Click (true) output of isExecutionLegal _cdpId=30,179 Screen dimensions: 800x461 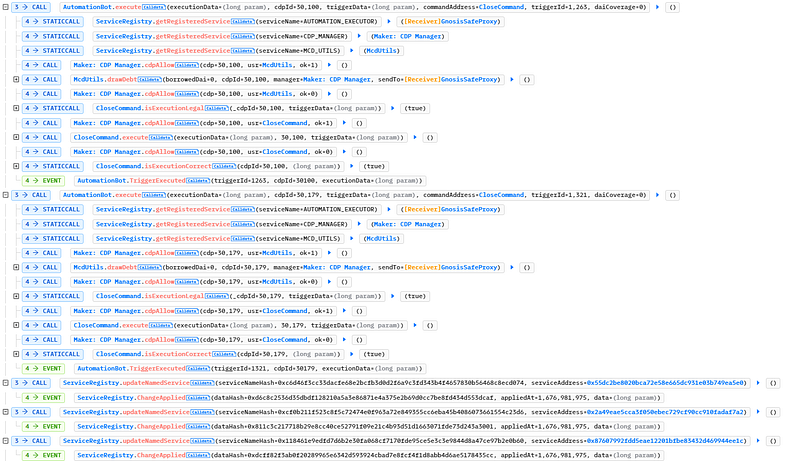coord(414,296)
